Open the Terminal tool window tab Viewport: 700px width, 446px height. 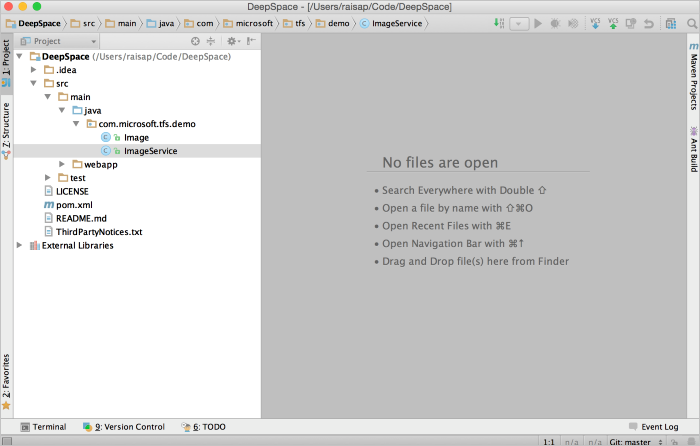pyautogui.click(x=43, y=427)
